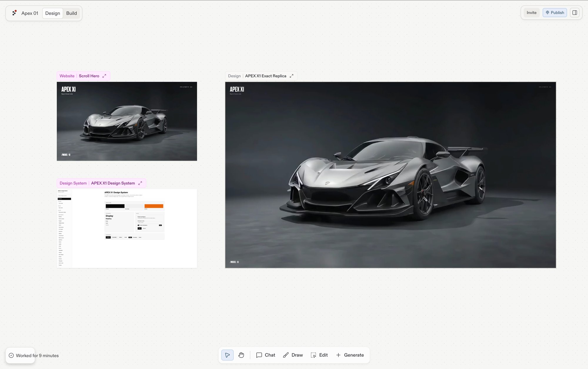The image size is (588, 369).
Task: Select the hand pan tool
Action: coord(241,355)
